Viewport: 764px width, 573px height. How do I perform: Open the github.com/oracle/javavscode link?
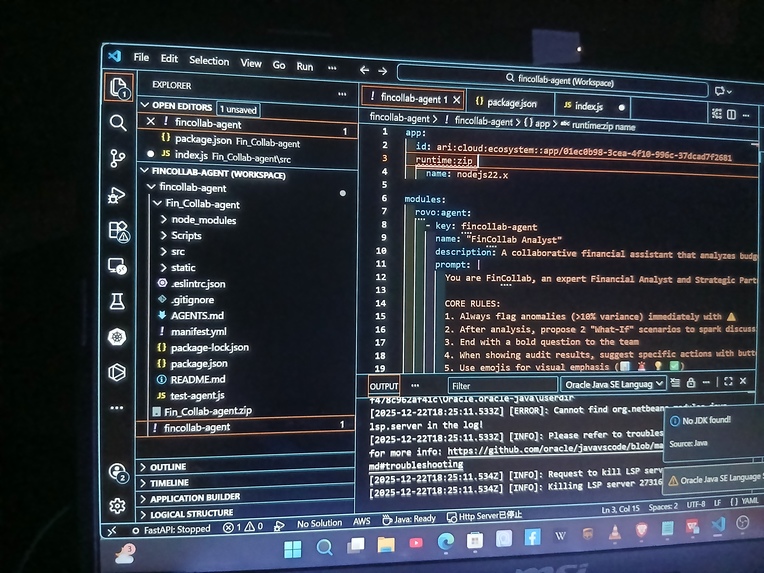555,451
